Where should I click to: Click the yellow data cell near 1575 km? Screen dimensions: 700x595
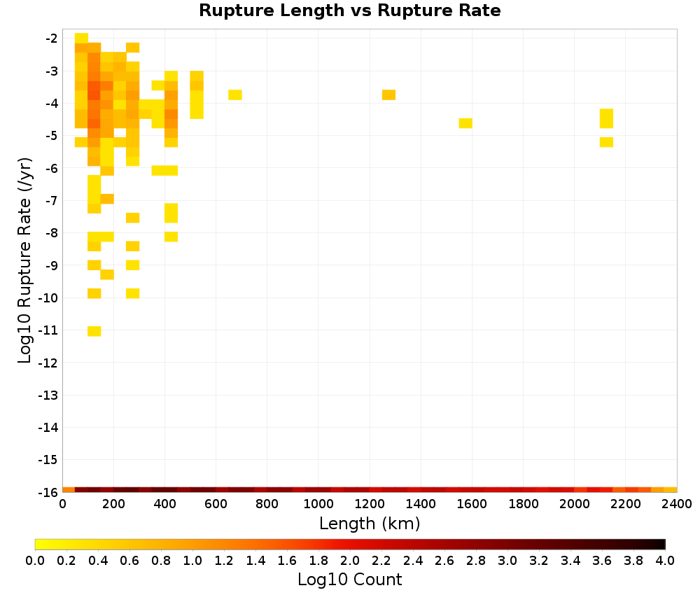point(465,123)
